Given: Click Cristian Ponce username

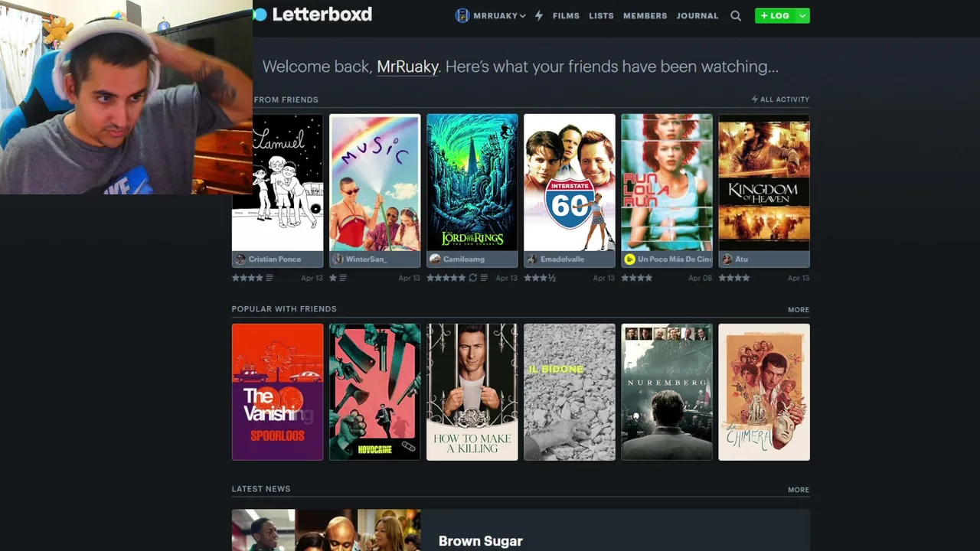Looking at the screenshot, I should tap(275, 259).
